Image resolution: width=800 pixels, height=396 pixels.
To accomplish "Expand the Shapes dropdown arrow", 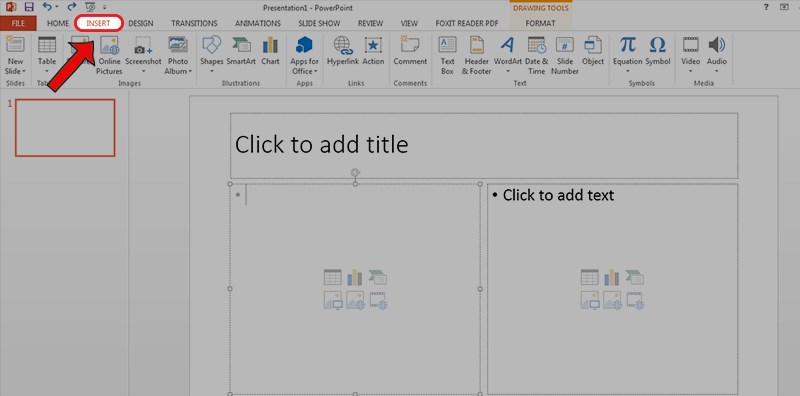I will [212, 71].
